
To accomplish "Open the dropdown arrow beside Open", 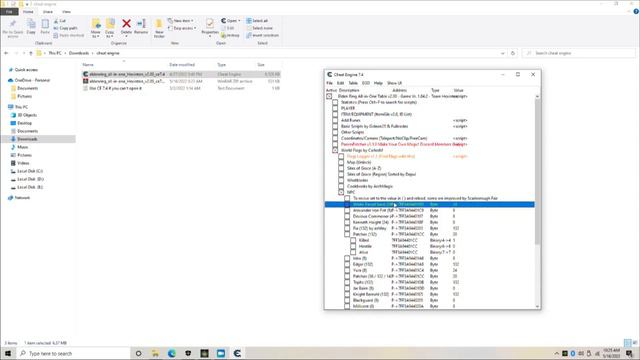I will click(239, 21).
